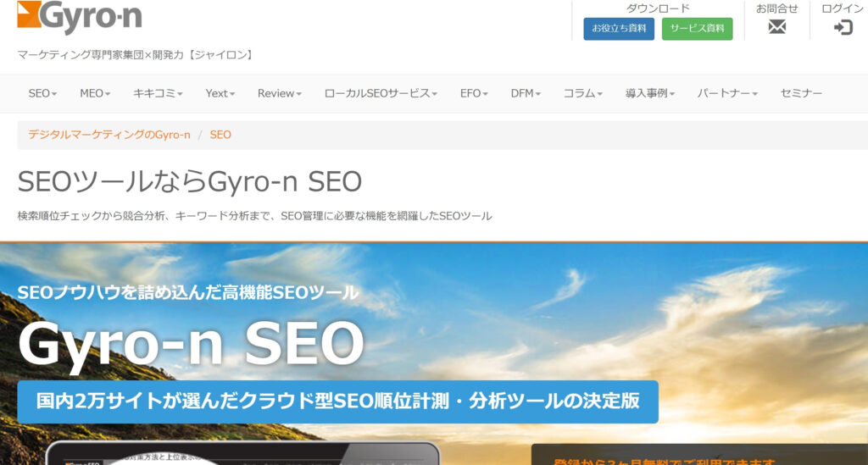Expand the SEO dropdown menu

coord(42,93)
